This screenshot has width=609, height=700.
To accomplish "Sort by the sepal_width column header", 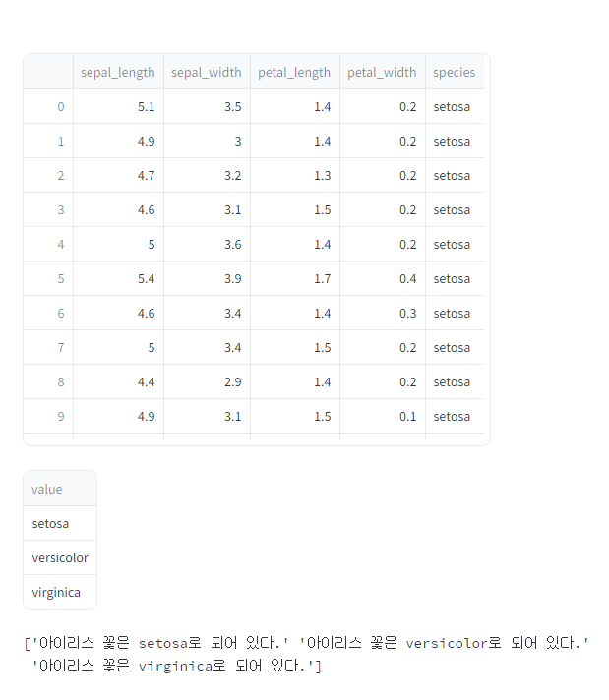I will [x=207, y=72].
